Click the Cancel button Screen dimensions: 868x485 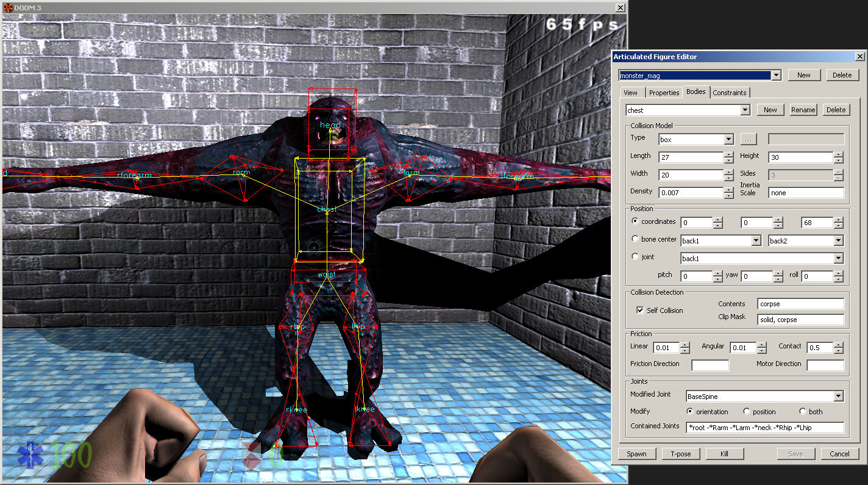pyautogui.click(x=839, y=454)
